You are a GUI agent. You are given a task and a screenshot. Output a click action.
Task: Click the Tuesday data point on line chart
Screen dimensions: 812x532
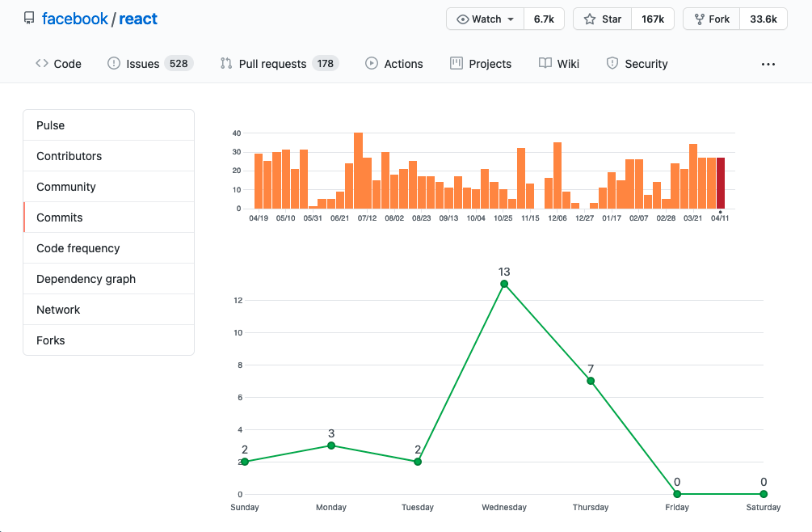coord(418,462)
